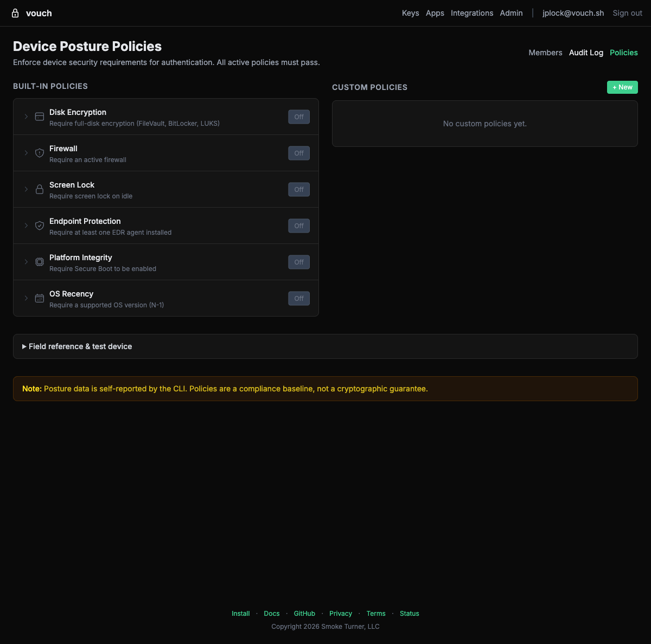The height and width of the screenshot is (644, 651).
Task: Click the Screen Lock padlock icon
Action: (x=39, y=189)
